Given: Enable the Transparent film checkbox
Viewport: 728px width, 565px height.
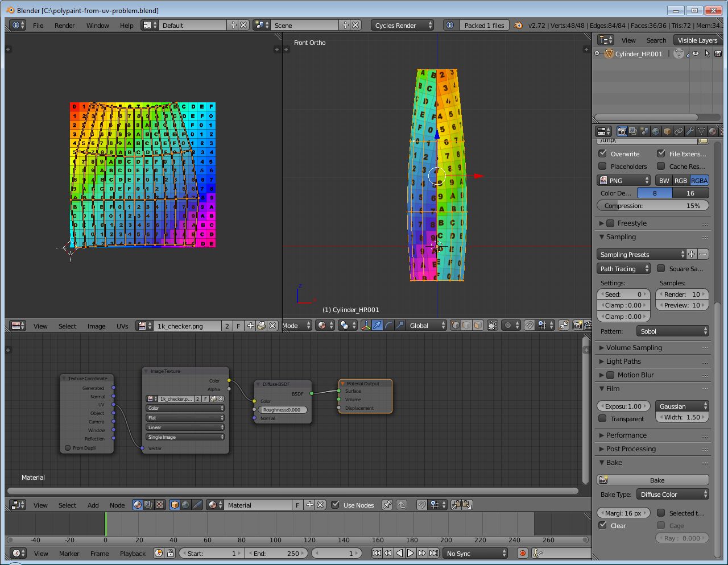Looking at the screenshot, I should (x=603, y=418).
